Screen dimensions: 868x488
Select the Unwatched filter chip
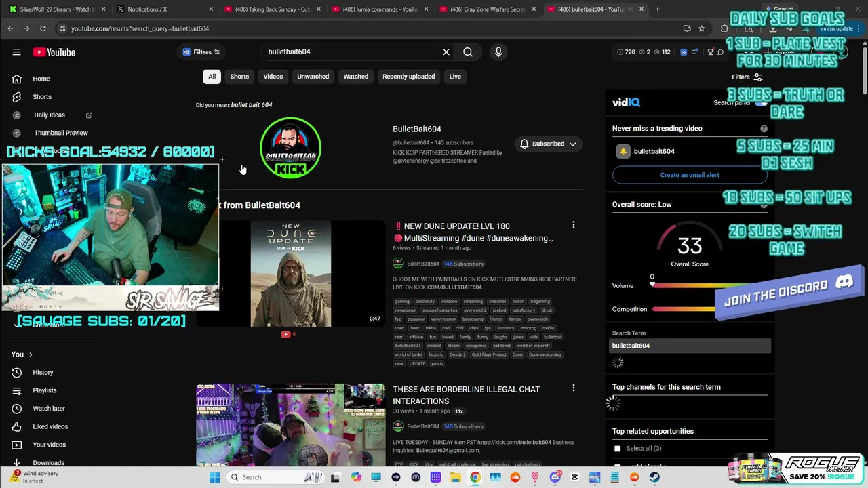pyautogui.click(x=313, y=77)
